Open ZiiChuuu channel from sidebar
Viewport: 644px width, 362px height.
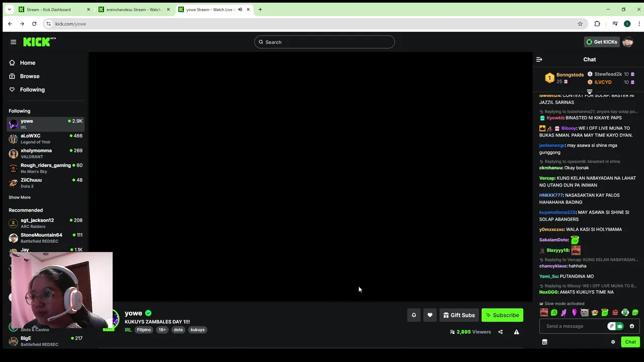[x=46, y=183]
